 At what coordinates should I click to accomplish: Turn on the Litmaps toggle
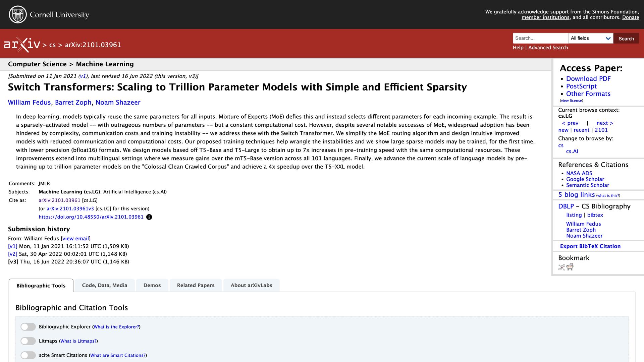tap(28, 341)
